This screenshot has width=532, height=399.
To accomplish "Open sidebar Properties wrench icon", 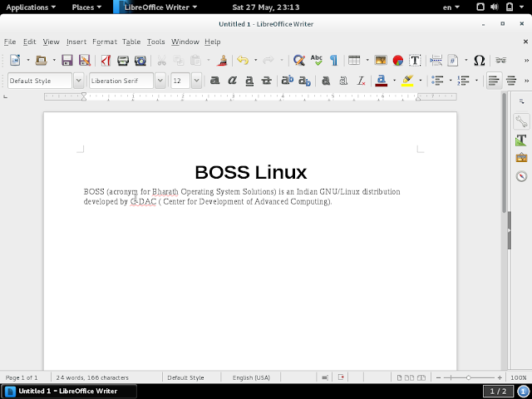I will click(521, 121).
